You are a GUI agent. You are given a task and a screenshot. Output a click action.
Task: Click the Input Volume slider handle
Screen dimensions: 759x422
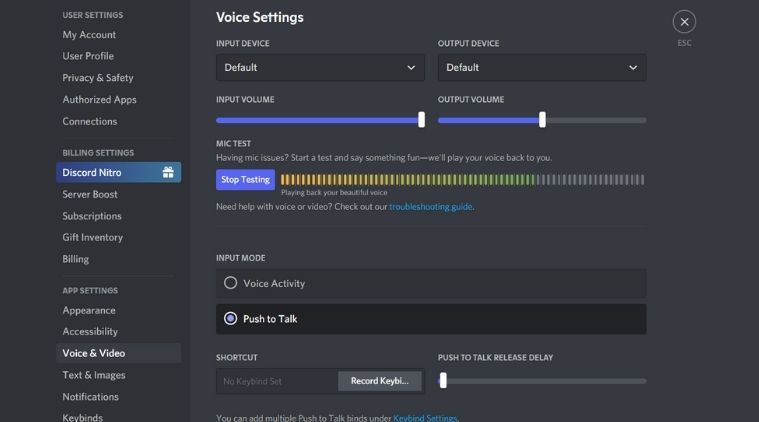click(421, 120)
